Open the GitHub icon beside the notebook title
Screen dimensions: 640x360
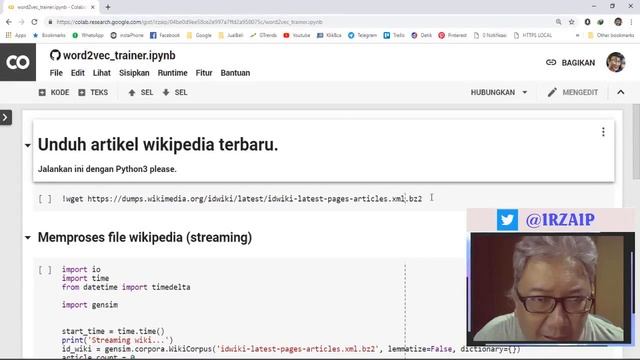coord(55,55)
